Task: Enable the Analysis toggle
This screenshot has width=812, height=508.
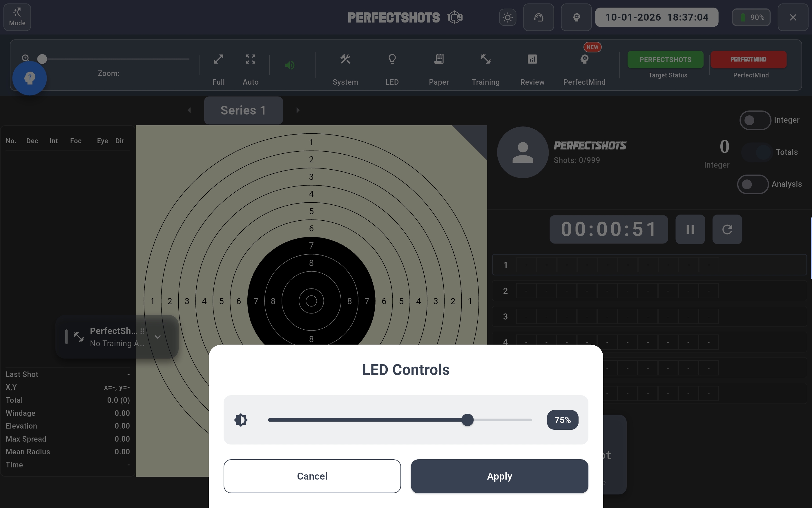Action: pos(753,184)
